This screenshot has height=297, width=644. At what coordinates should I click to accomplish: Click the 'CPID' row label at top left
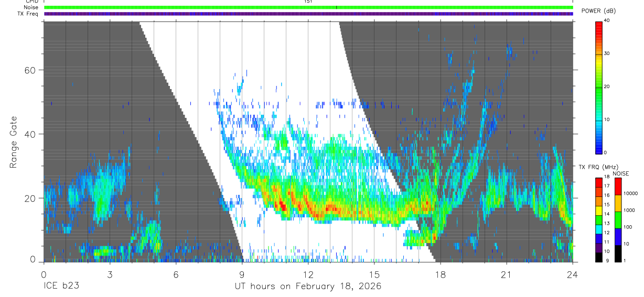coord(32,2)
